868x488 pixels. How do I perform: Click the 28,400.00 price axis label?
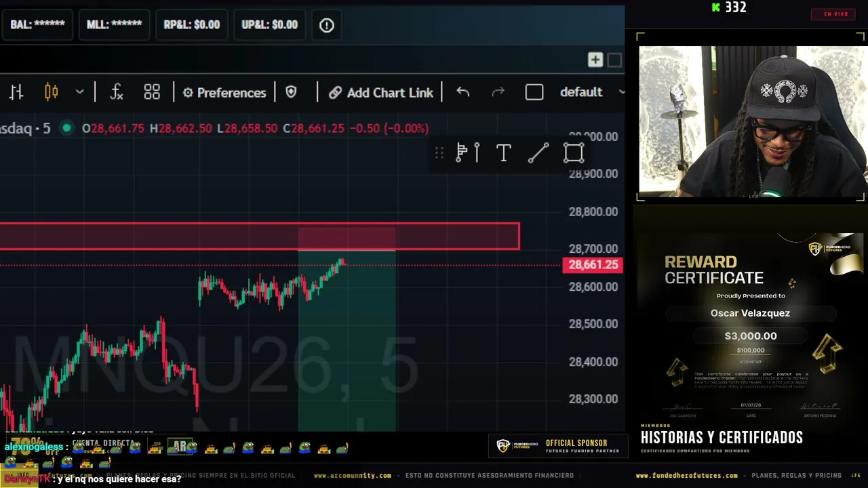click(x=593, y=362)
